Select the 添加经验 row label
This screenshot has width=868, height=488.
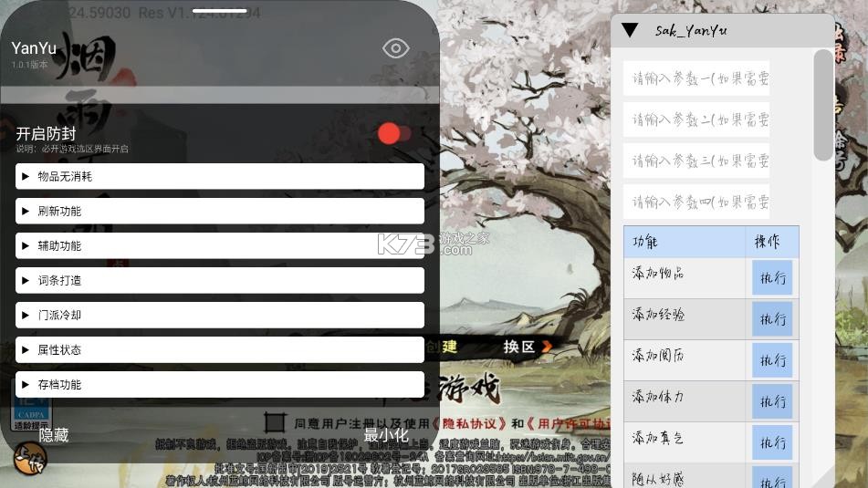(x=658, y=315)
